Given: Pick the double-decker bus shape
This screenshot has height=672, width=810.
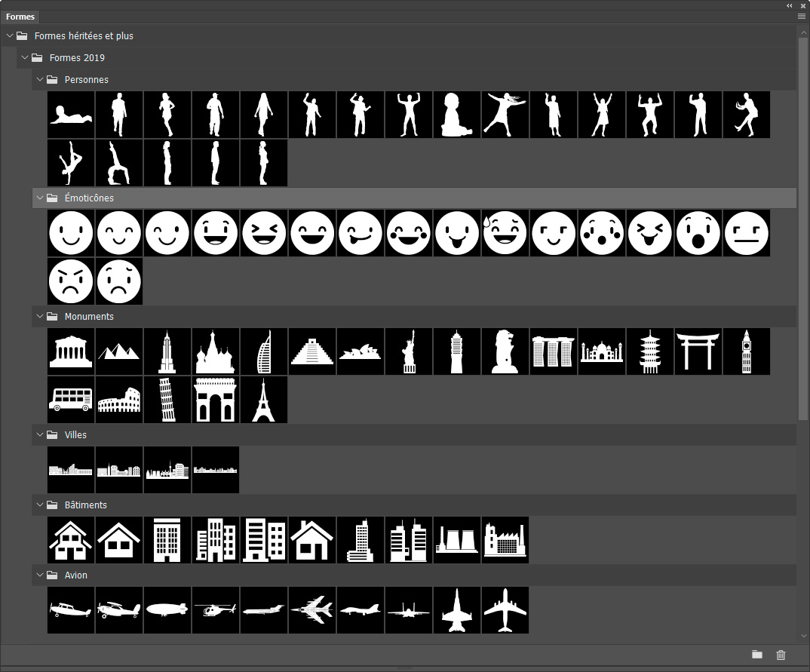Looking at the screenshot, I should (71, 400).
